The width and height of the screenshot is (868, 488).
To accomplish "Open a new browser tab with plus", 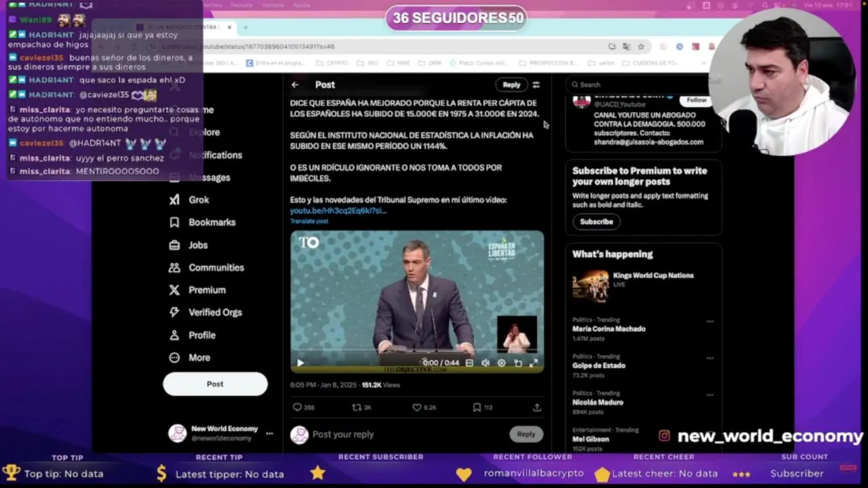I will (x=245, y=27).
